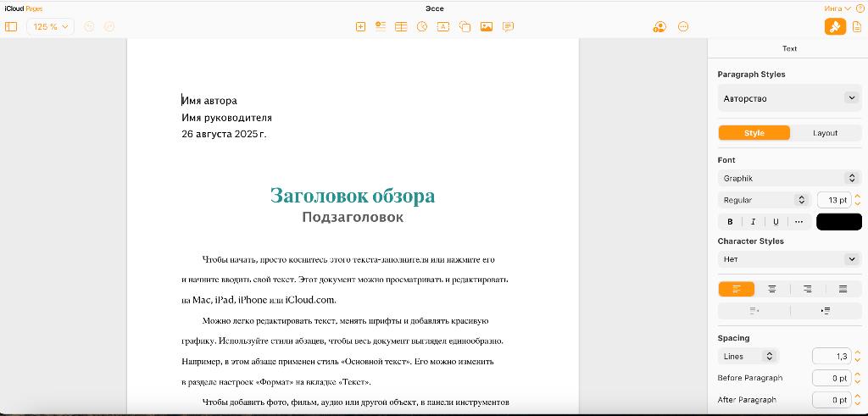Screen dimensions: 868x416
Task: Align text right
Action: click(808, 289)
